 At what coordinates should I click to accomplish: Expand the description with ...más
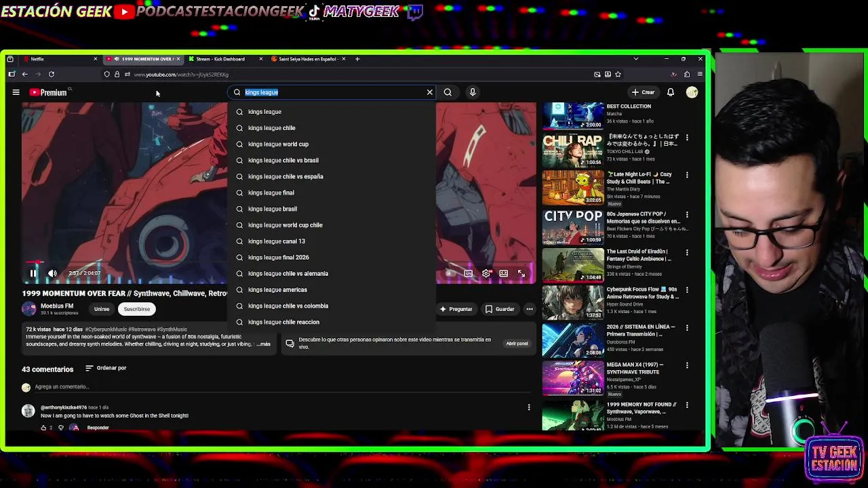click(263, 344)
